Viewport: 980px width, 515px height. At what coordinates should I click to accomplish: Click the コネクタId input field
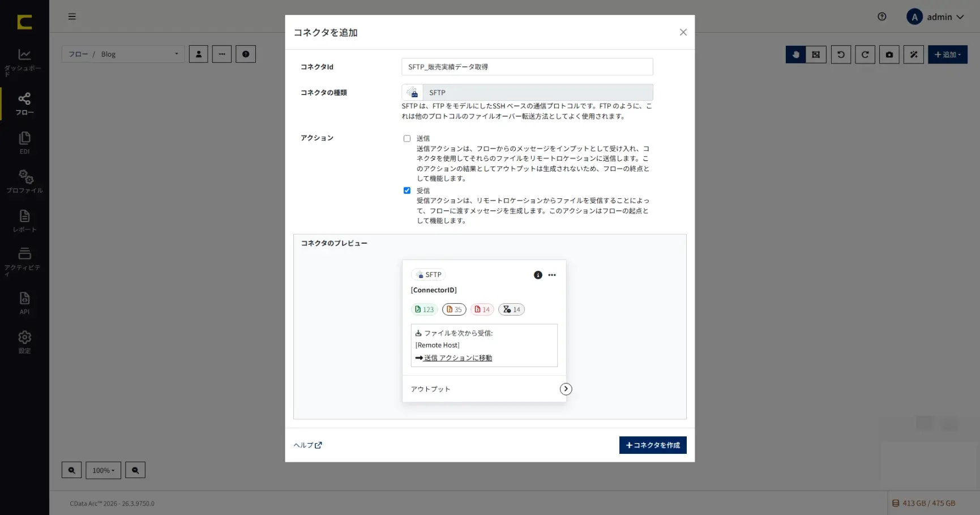pyautogui.click(x=527, y=67)
